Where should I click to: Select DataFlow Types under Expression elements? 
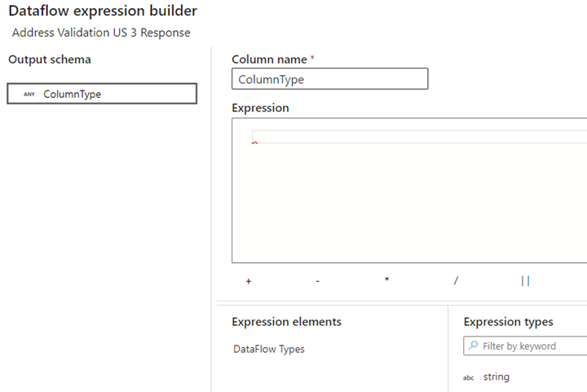pyautogui.click(x=269, y=349)
